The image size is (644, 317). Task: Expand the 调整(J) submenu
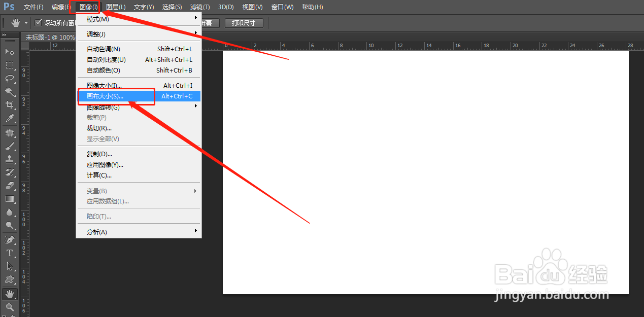click(138, 34)
